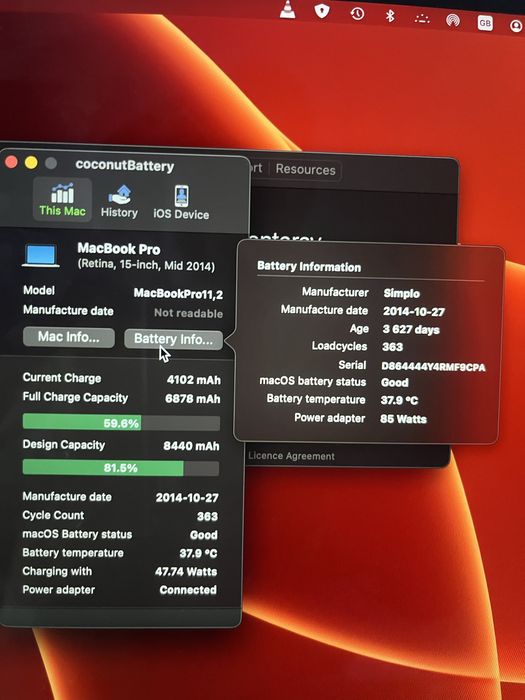
Task: Open AirDrop icon in menu bar
Action: point(453,20)
